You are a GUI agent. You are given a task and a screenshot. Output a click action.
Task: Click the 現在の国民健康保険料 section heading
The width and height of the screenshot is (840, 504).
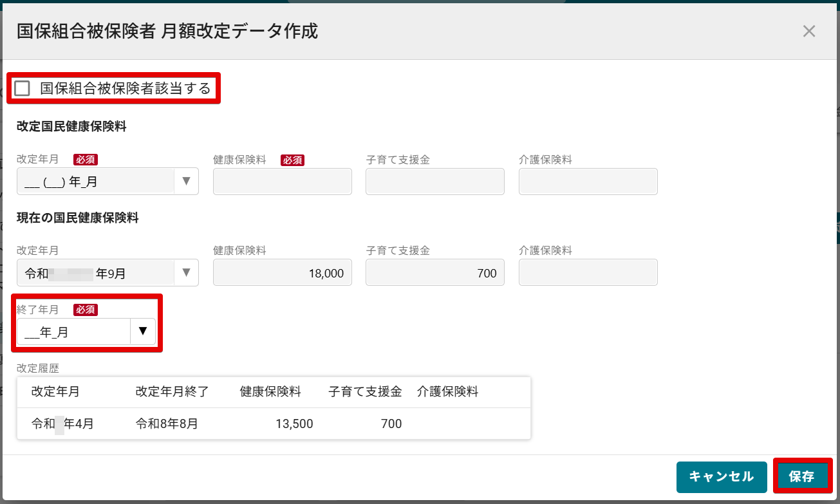(x=78, y=218)
